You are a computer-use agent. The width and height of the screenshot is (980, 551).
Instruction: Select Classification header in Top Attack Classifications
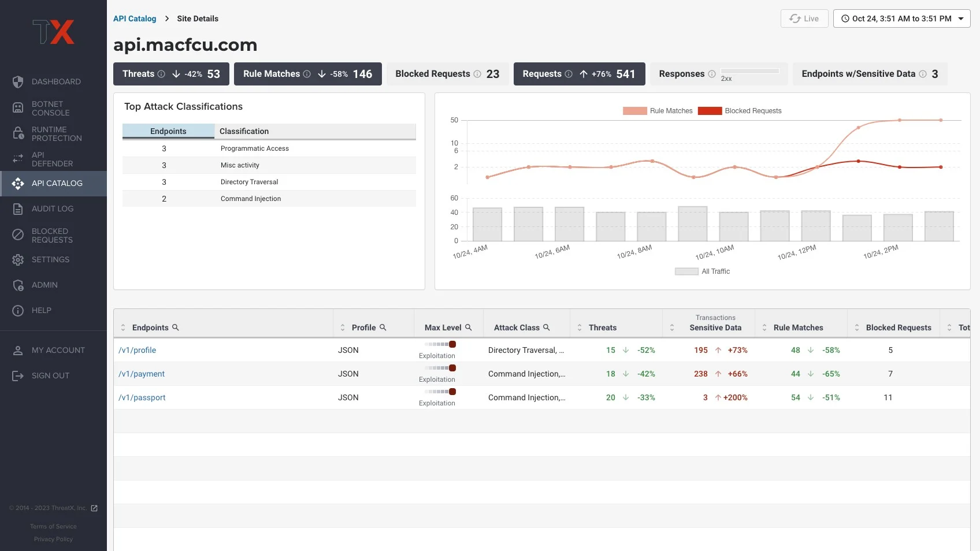315,131
